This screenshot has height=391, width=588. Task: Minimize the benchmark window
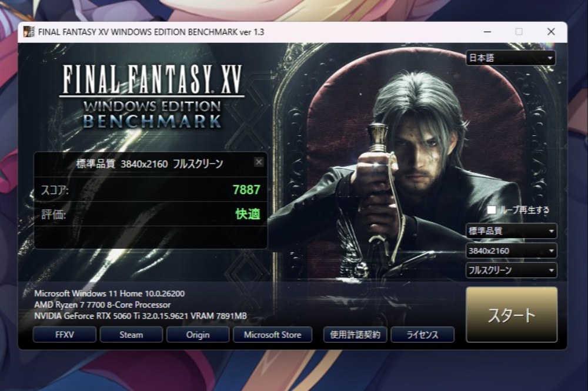click(x=487, y=32)
